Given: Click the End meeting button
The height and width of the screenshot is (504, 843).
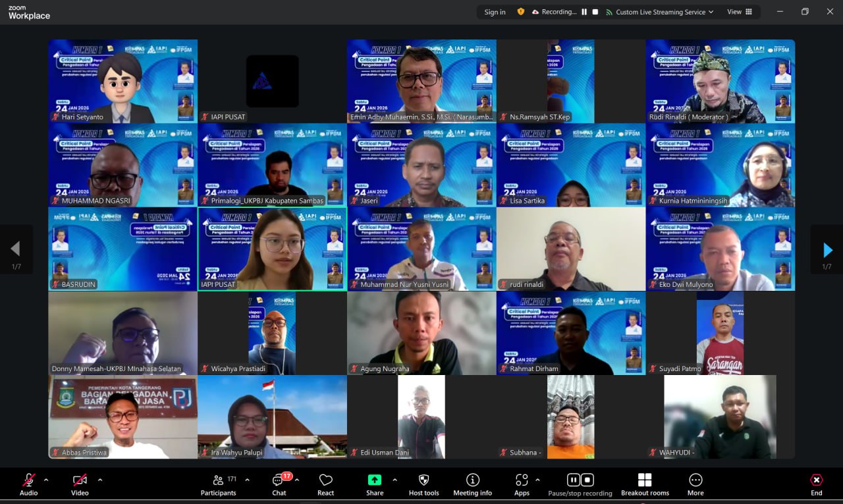Looking at the screenshot, I should 816,484.
